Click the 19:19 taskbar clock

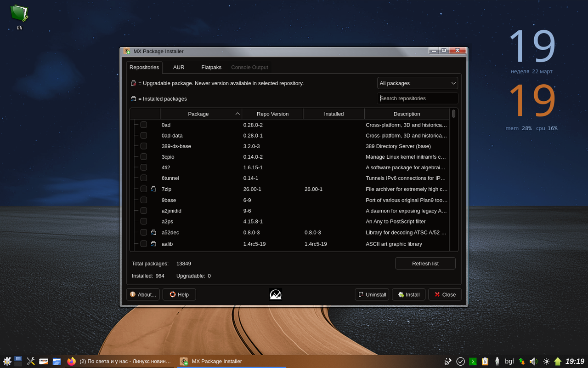[575, 361]
